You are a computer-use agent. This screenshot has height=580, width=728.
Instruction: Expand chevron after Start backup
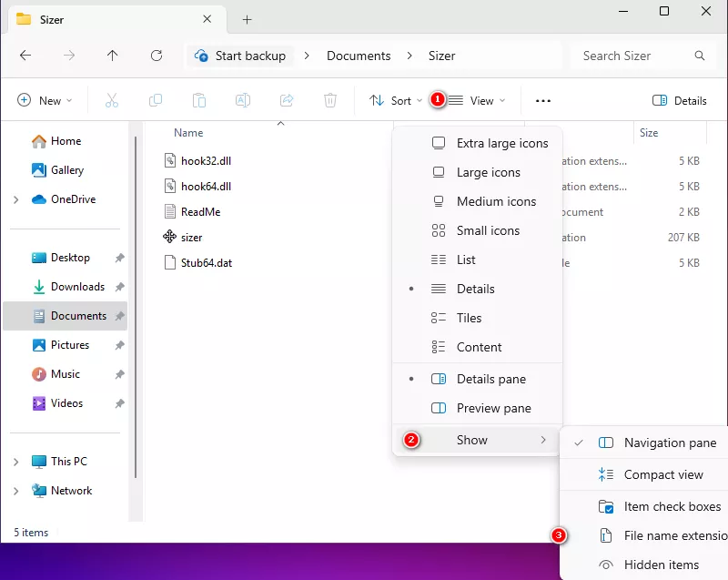(x=307, y=56)
